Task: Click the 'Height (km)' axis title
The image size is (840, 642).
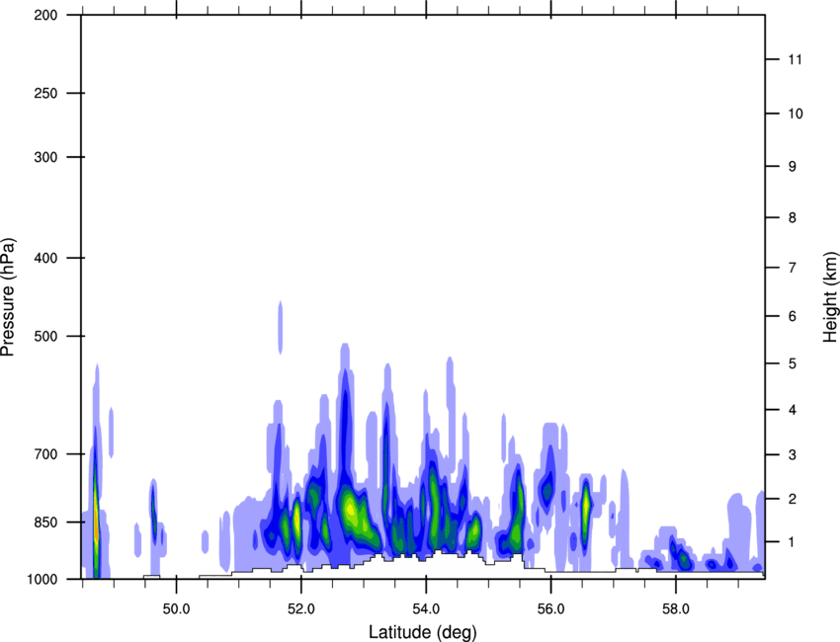Action: [830, 296]
